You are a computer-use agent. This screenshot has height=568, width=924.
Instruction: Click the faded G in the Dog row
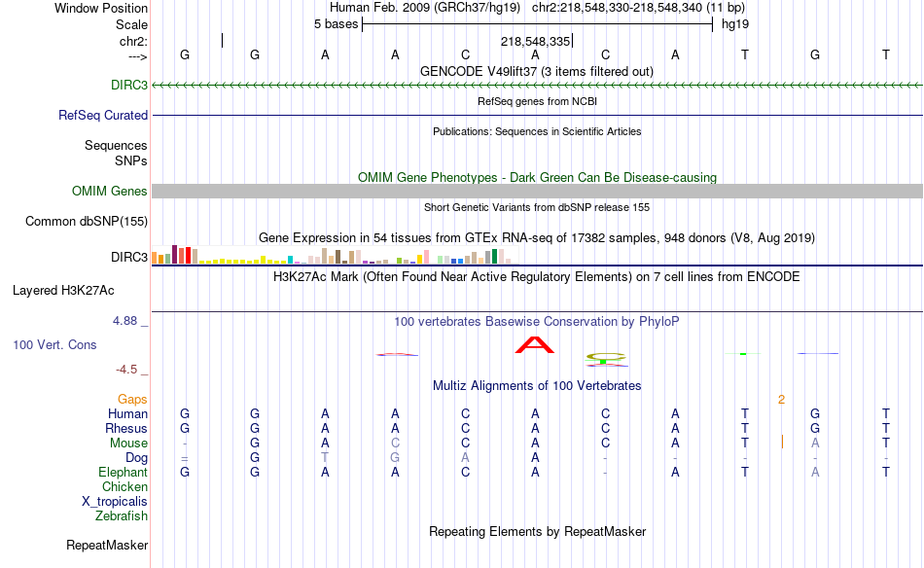pyautogui.click(x=395, y=458)
